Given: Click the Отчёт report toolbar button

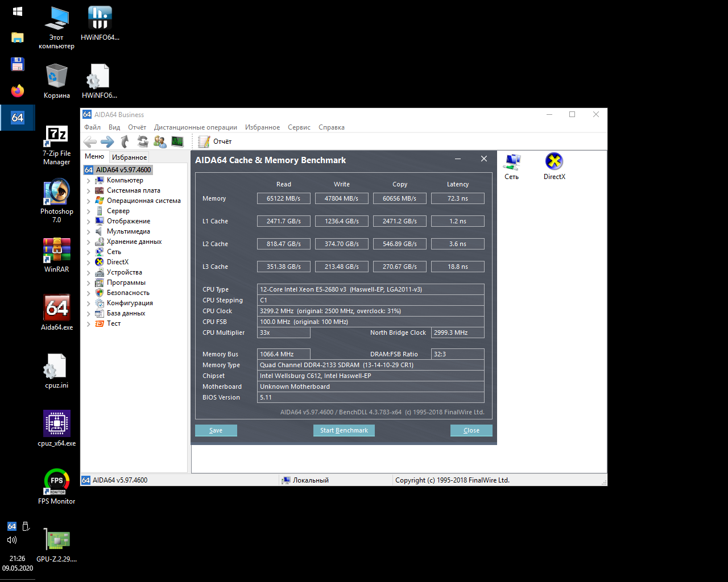Looking at the screenshot, I should [x=215, y=142].
